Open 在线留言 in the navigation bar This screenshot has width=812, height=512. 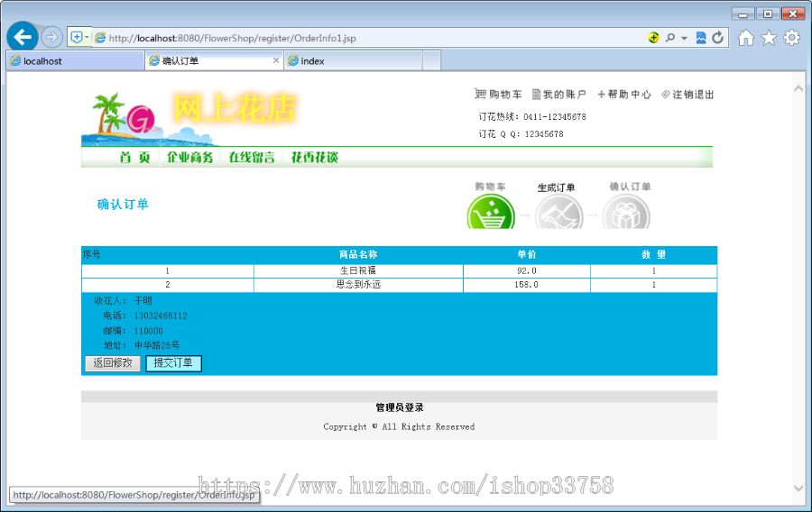(x=252, y=157)
